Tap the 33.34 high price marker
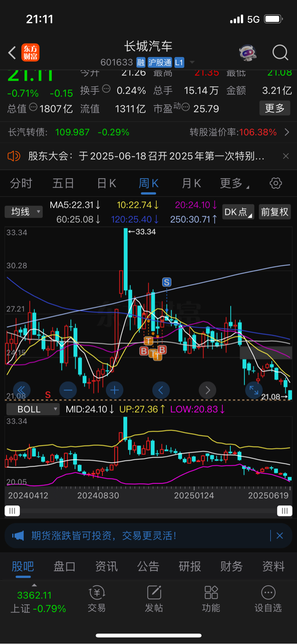The width and height of the screenshot is (297, 644). pos(142,232)
